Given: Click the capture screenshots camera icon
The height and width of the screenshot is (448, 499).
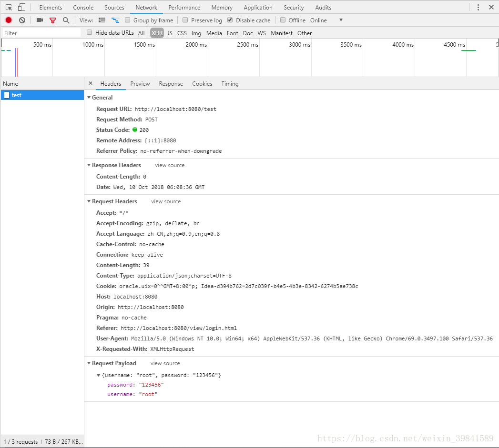Looking at the screenshot, I should pos(40,20).
